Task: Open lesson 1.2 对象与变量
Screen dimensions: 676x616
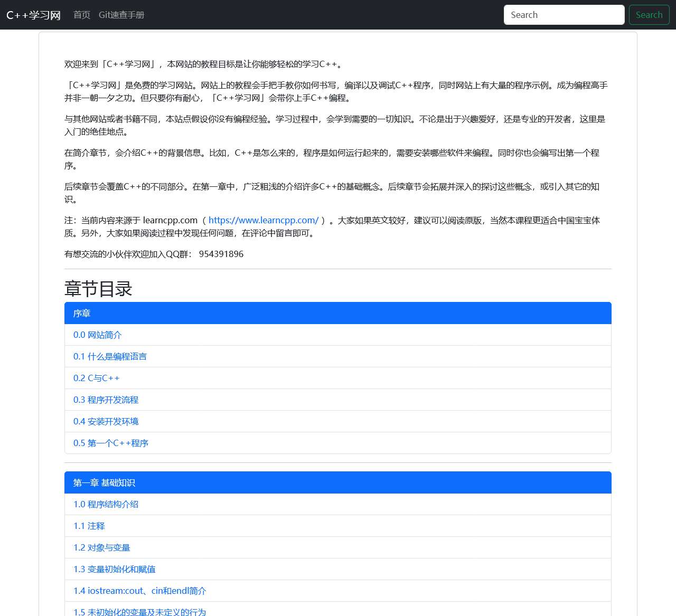Action: (x=101, y=547)
